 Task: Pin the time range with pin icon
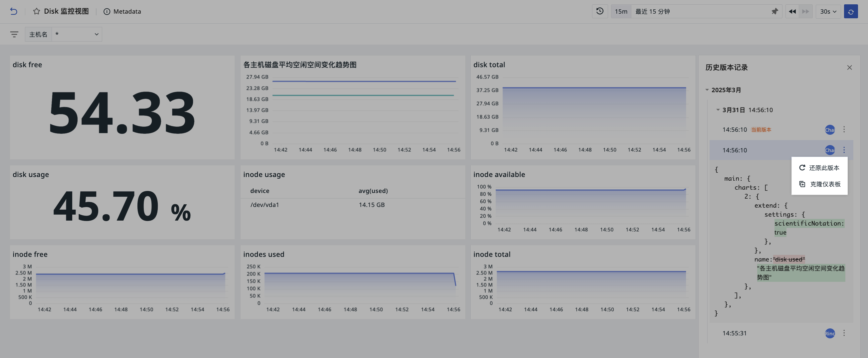(775, 11)
